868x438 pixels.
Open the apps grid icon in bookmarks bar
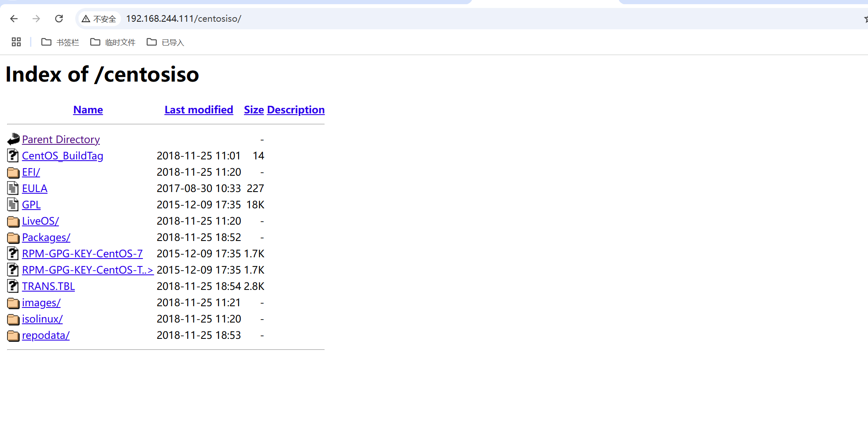click(16, 42)
